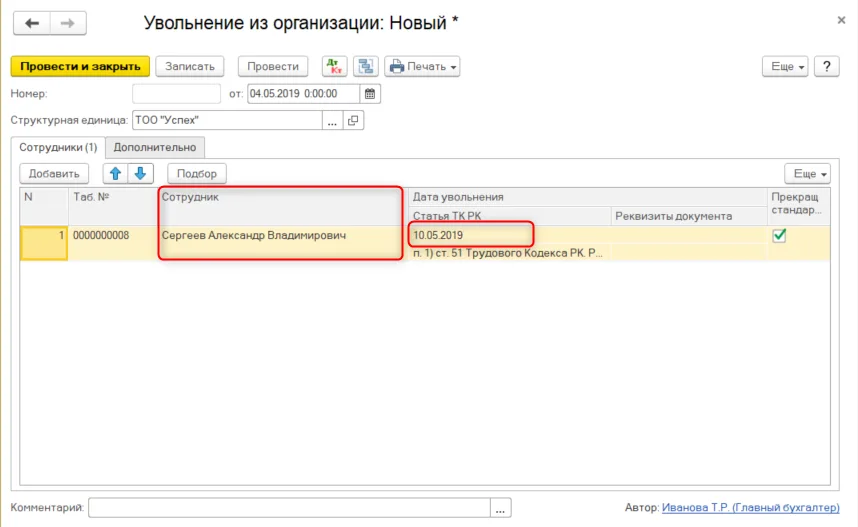Move the row up with the blue arrow
858x527 pixels.
(115, 173)
